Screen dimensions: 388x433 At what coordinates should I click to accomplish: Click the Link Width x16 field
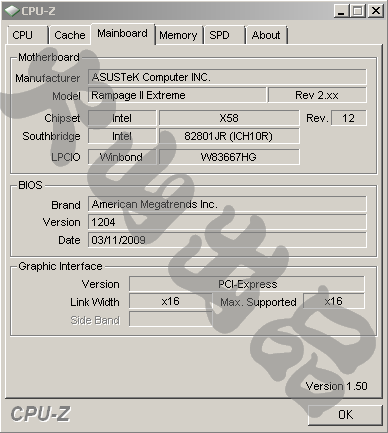[170, 301]
